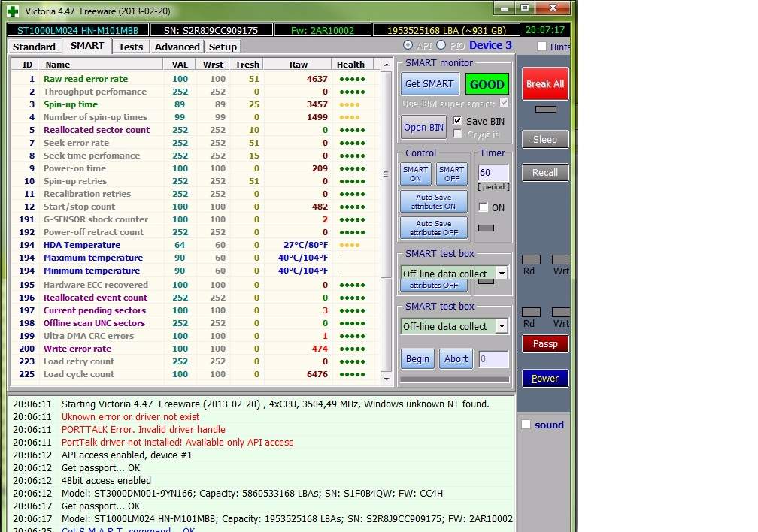The image size is (758, 532).
Task: Click the 1953525168 LBA (~931 GB) field
Action: pyautogui.click(x=446, y=30)
